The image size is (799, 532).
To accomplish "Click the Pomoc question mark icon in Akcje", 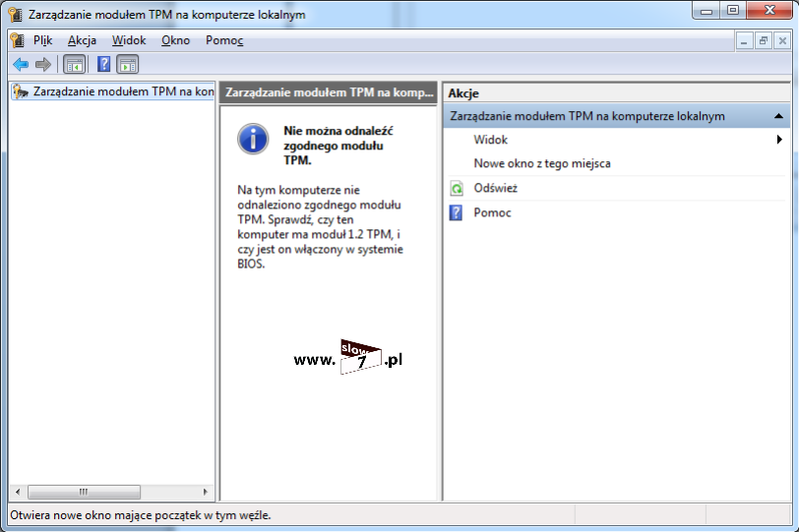I will coord(456,212).
